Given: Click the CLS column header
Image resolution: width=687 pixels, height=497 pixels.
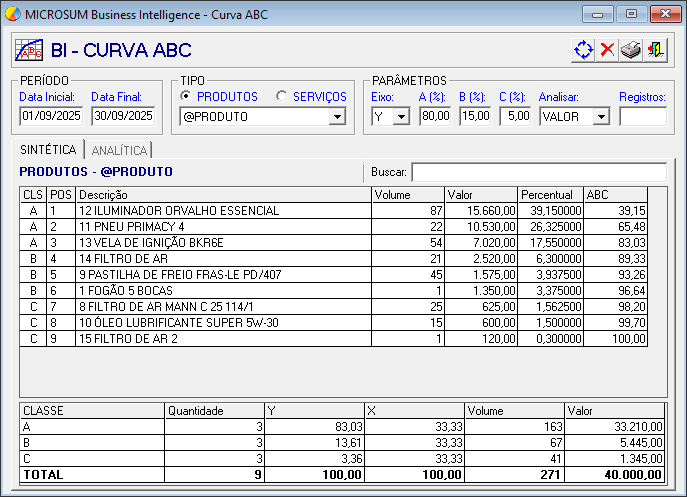Looking at the screenshot, I should pos(33,195).
